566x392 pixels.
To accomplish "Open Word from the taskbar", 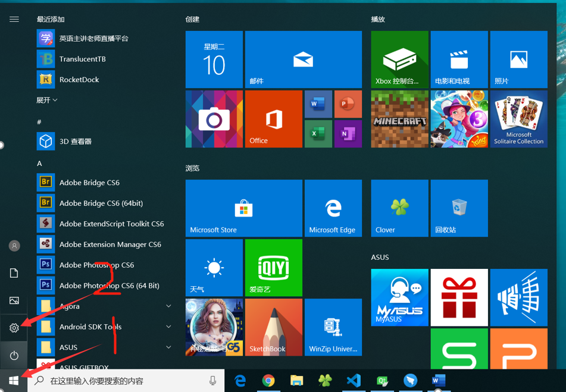I will (x=439, y=381).
